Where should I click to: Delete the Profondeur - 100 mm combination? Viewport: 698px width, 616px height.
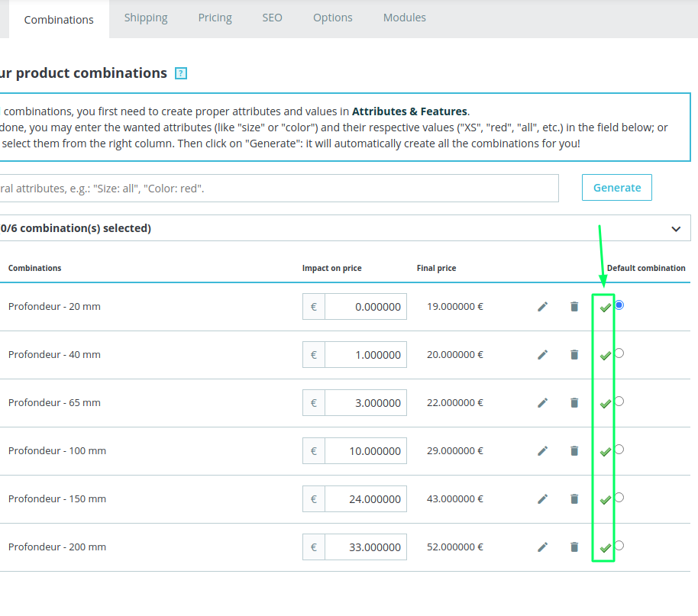[574, 451]
